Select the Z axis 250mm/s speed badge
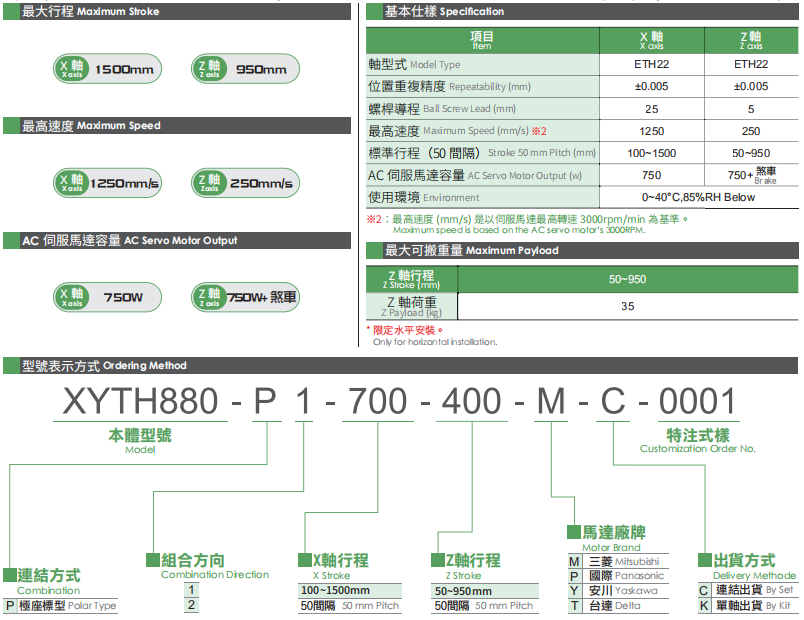The height and width of the screenshot is (620, 804). [245, 183]
